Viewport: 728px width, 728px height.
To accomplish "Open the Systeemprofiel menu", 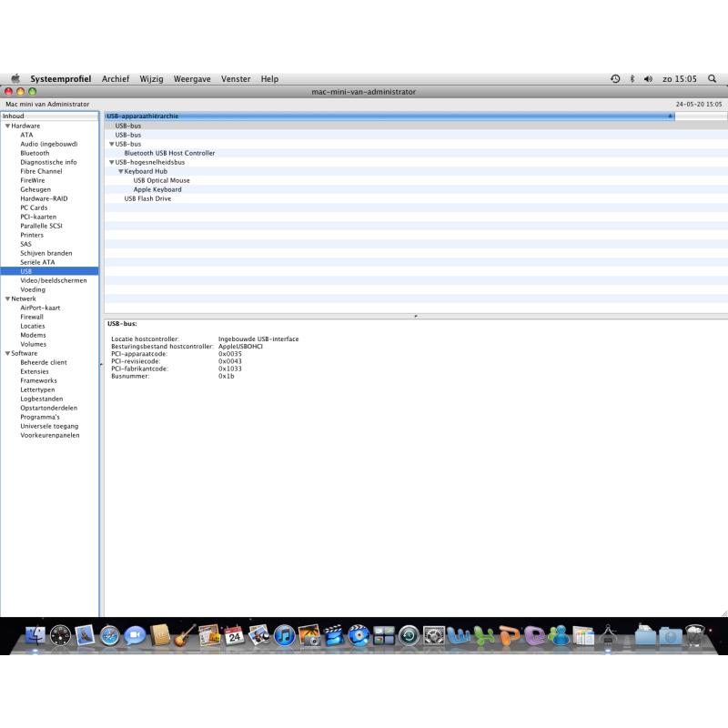I will tap(61, 79).
